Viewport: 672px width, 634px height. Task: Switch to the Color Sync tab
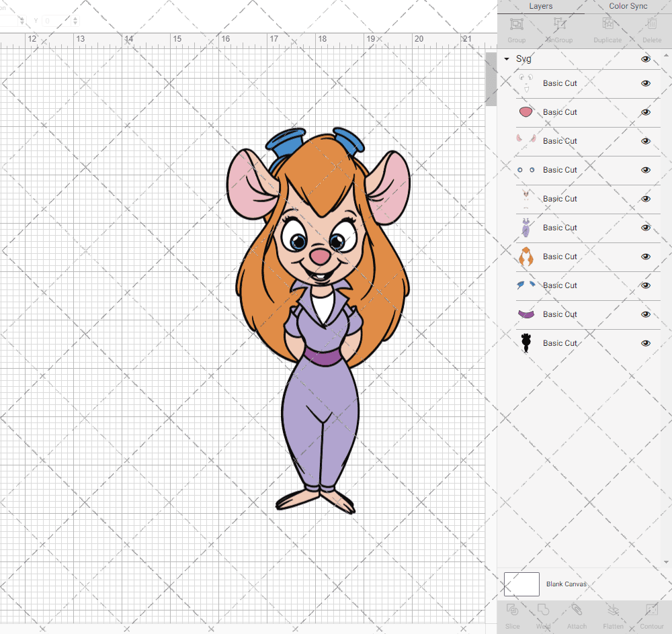tap(628, 7)
